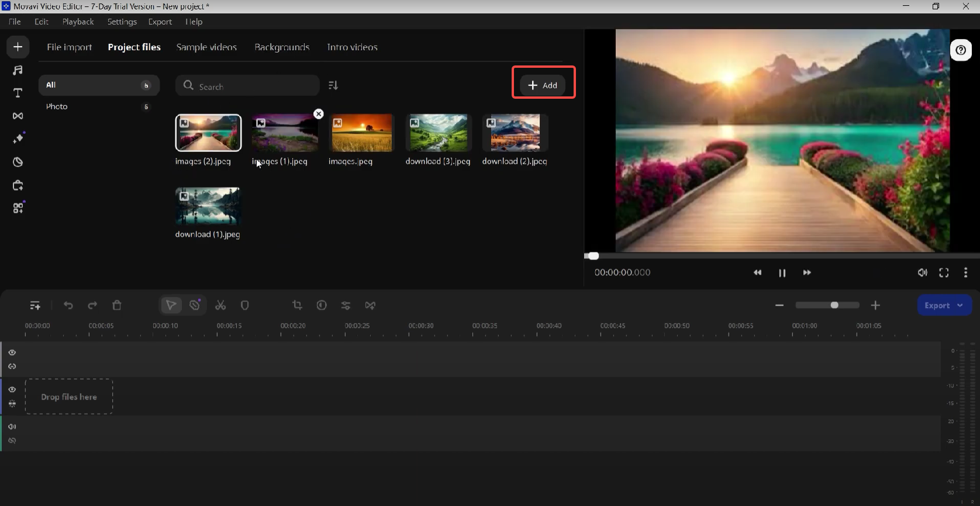Switch to the Backgrounds tab

click(x=282, y=47)
